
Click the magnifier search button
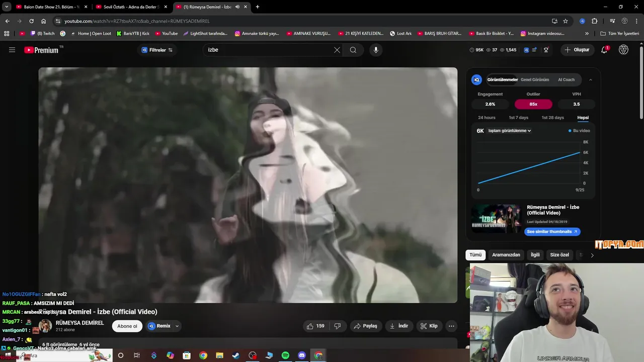pyautogui.click(x=353, y=50)
